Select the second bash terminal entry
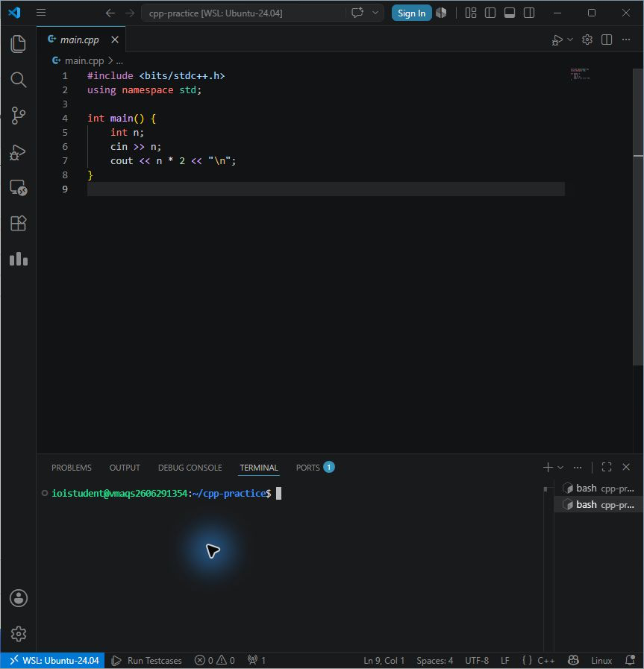644x669 pixels. tap(598, 505)
